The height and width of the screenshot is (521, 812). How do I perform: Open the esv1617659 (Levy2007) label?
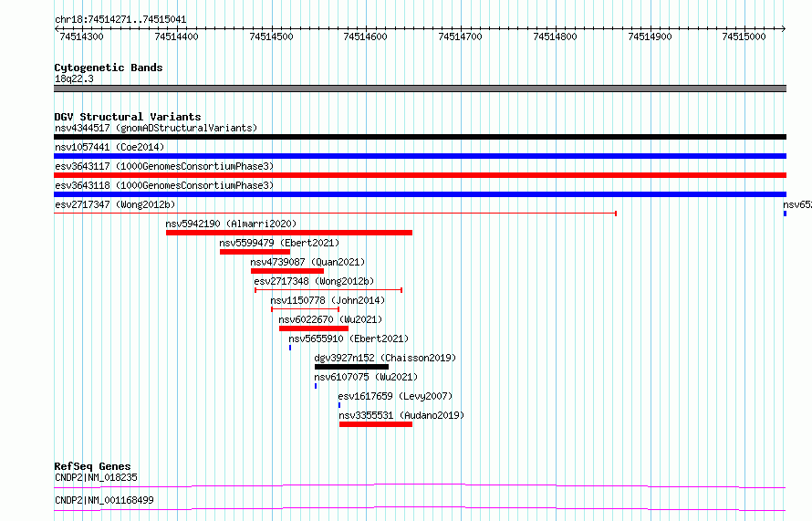pos(395,396)
